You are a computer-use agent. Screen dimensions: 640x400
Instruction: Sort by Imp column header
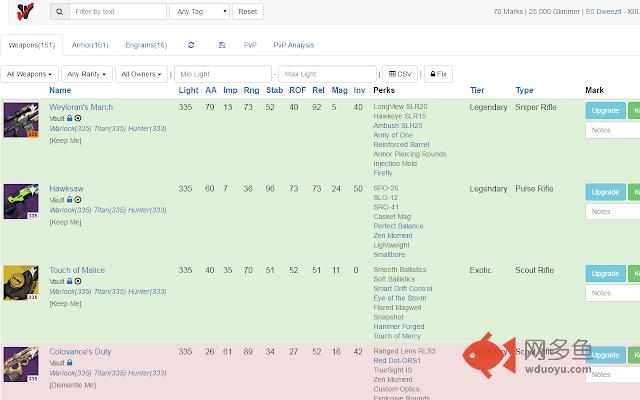pos(230,90)
